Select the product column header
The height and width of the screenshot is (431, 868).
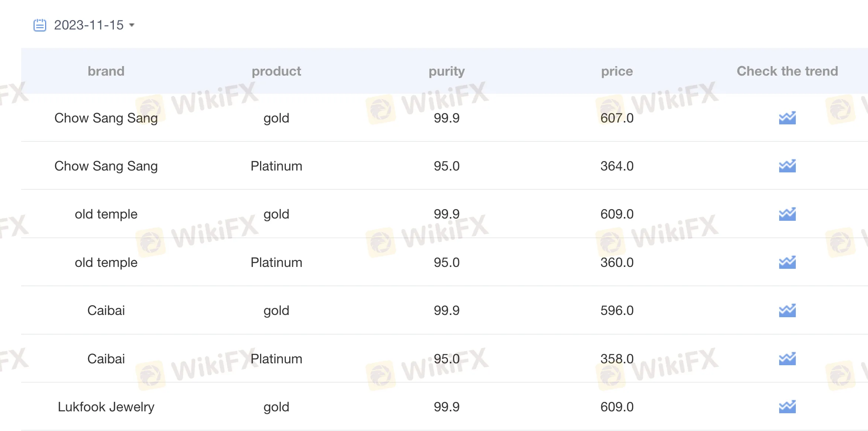276,71
